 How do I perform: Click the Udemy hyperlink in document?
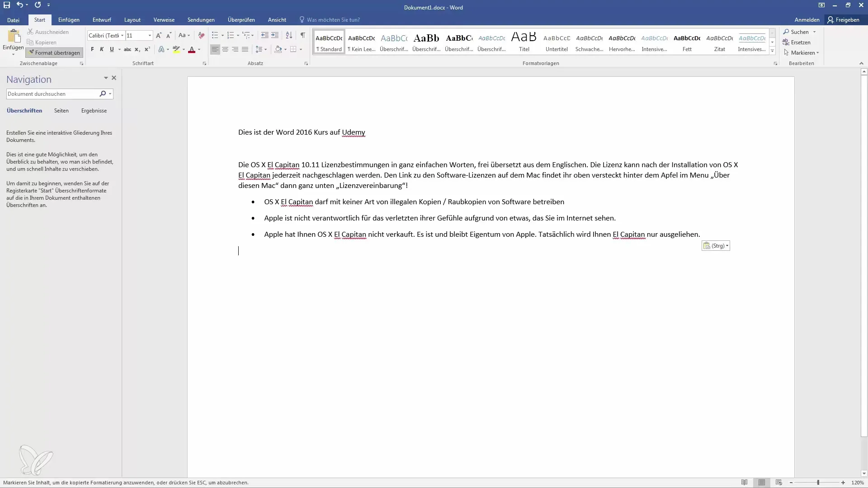coord(353,131)
